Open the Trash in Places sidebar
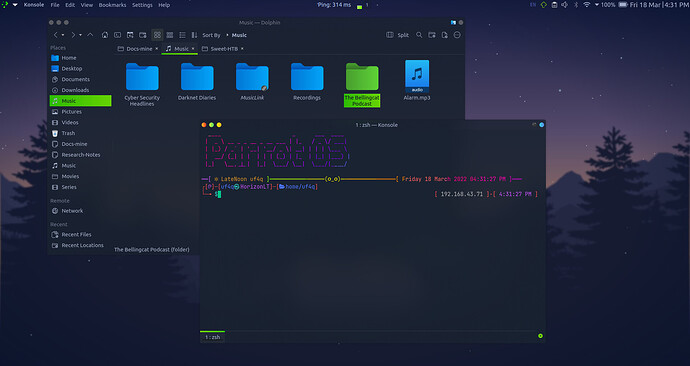 click(68, 133)
